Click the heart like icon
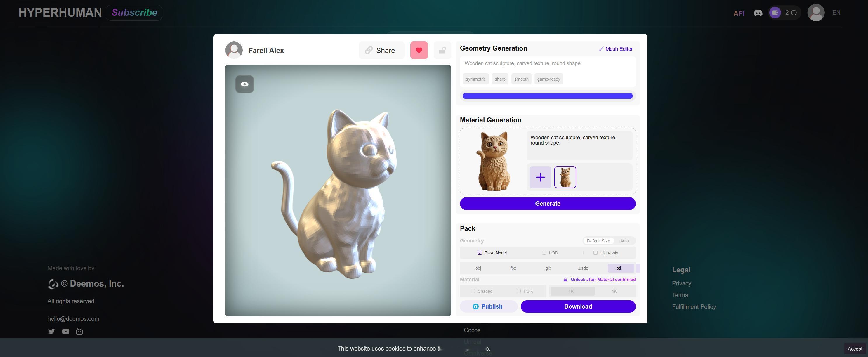The height and width of the screenshot is (357, 868). (419, 50)
